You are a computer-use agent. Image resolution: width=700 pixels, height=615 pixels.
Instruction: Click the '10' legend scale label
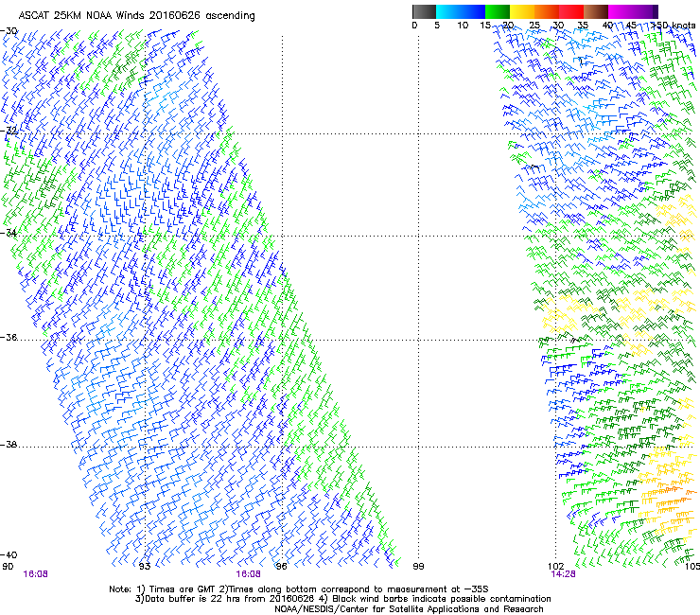click(x=463, y=26)
